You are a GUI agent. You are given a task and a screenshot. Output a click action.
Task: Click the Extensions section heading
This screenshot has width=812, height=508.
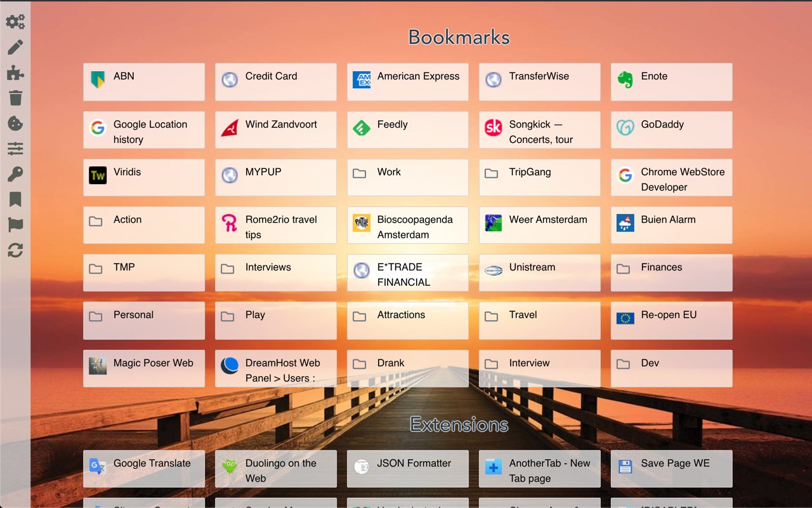click(x=459, y=424)
